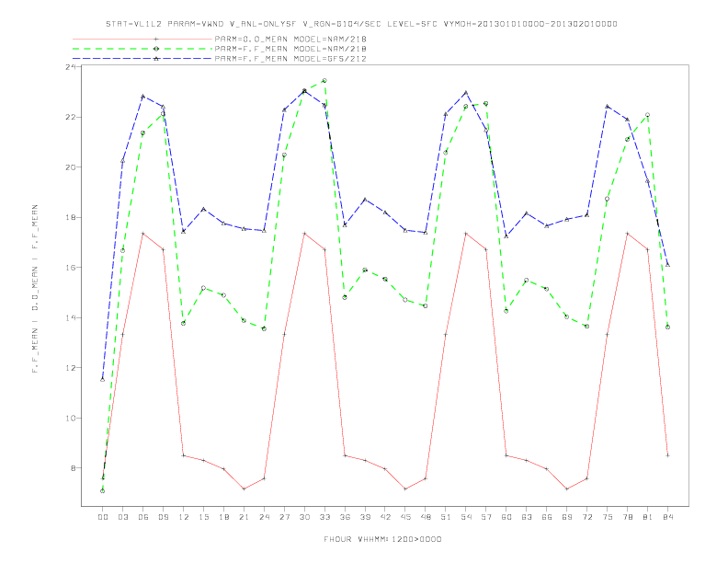Select legend entry PARM=F.F_MEAN MODEL=NAM/218
728x563 pixels.
pos(290,49)
